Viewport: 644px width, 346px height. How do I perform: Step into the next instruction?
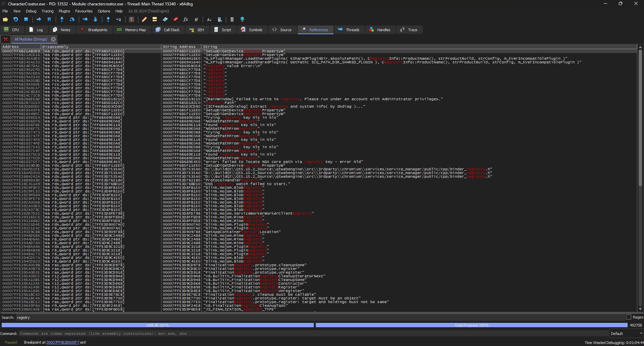point(62,19)
